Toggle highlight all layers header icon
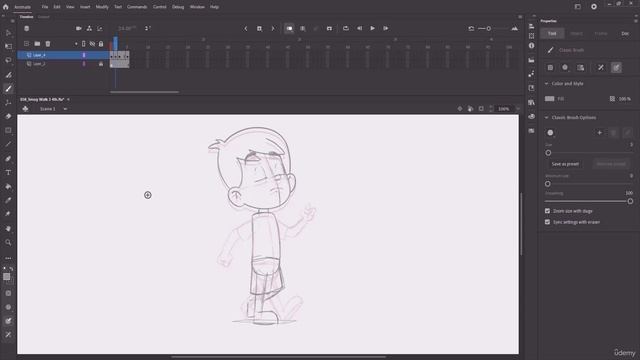This screenshot has height=360, width=640. click(84, 44)
